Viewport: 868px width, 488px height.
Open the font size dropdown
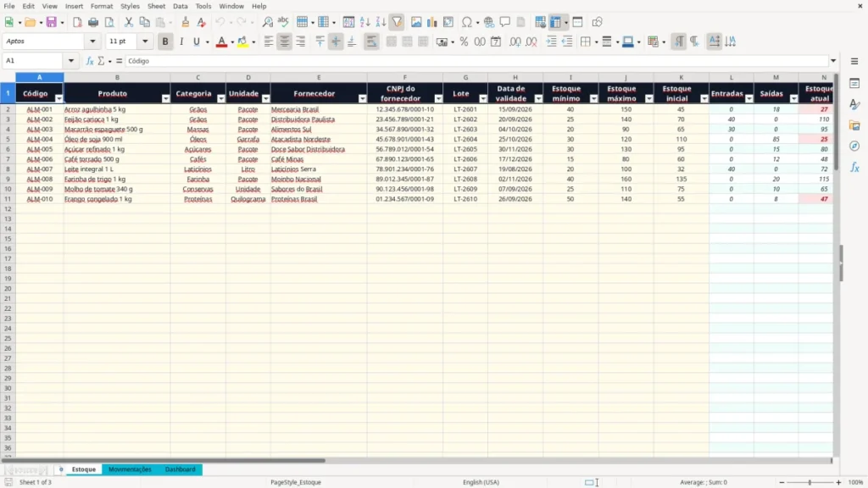(x=145, y=42)
